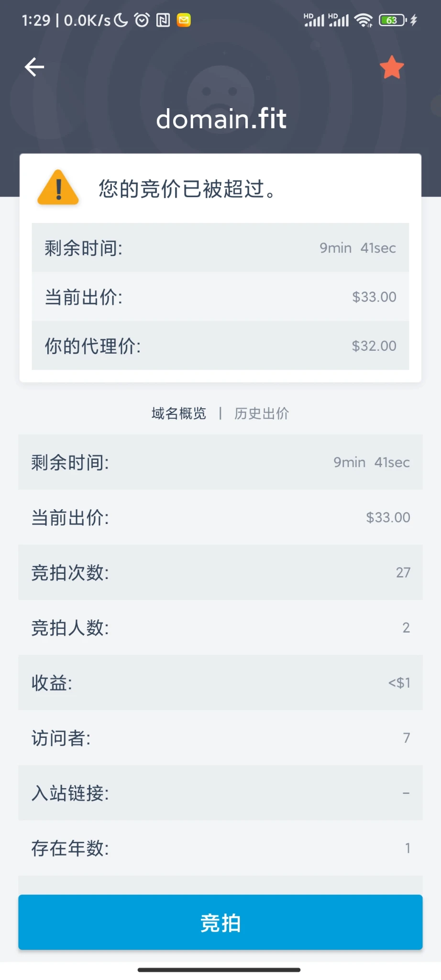441x980 pixels.
Task: Tap the yellow mail notification icon
Action: (184, 20)
